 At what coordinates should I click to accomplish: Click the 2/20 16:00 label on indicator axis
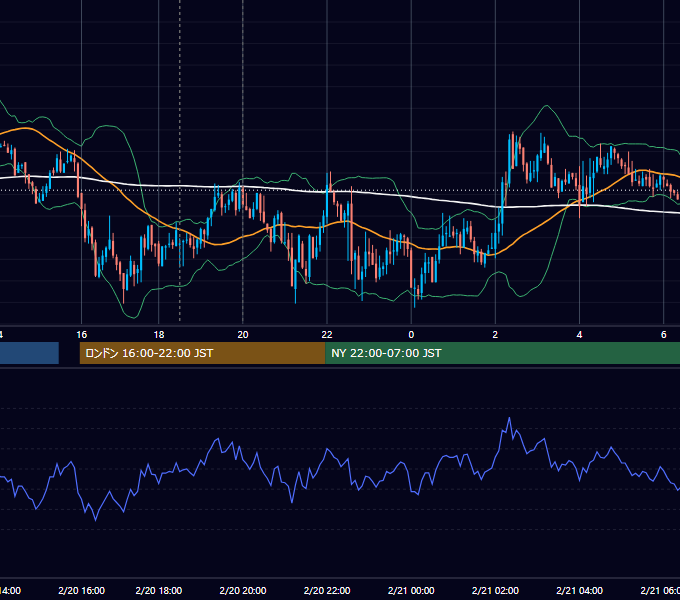point(82,590)
